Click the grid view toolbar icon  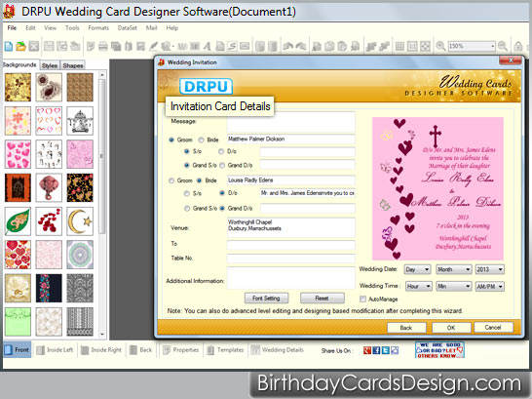(x=400, y=46)
